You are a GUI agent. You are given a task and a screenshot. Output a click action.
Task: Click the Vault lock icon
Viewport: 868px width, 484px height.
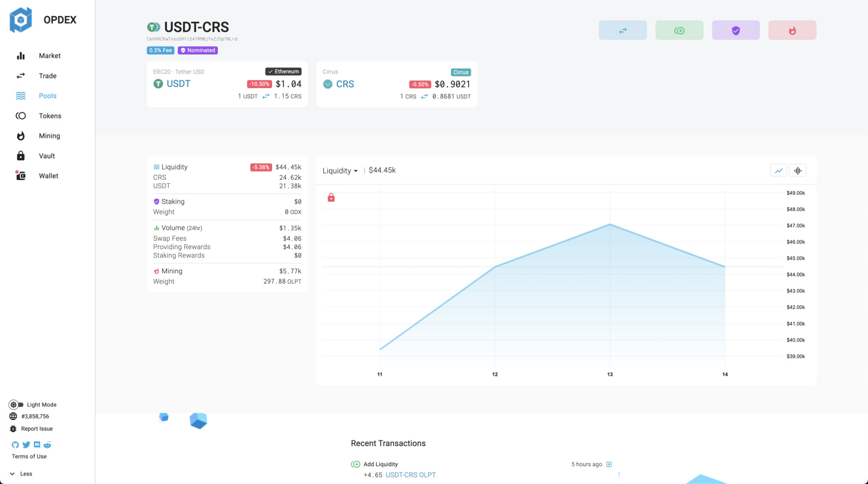point(20,155)
